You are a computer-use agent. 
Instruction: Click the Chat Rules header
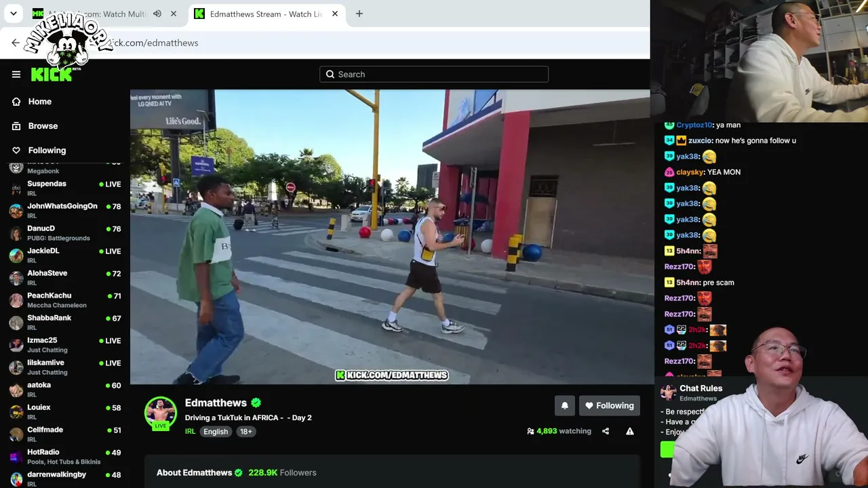(x=701, y=388)
